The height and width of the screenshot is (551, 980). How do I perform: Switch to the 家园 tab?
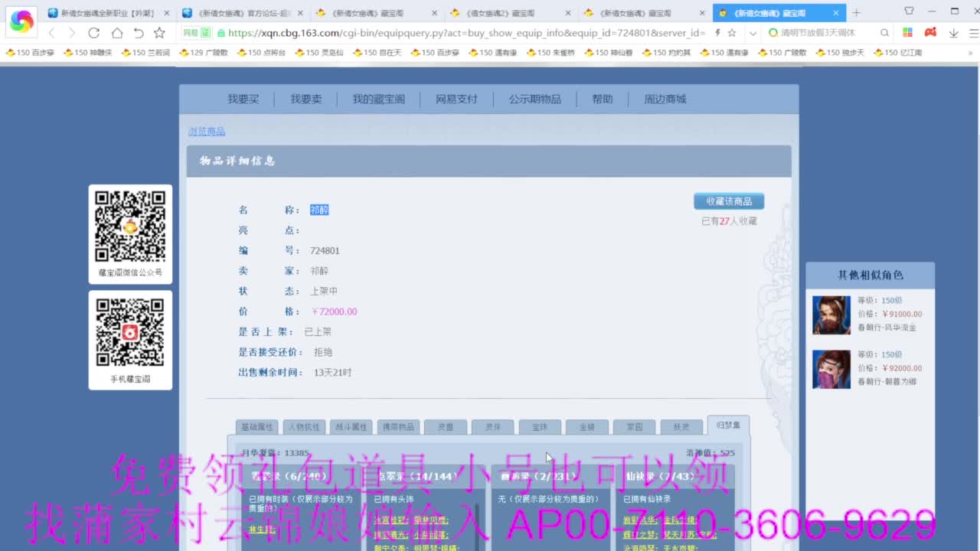tap(634, 427)
